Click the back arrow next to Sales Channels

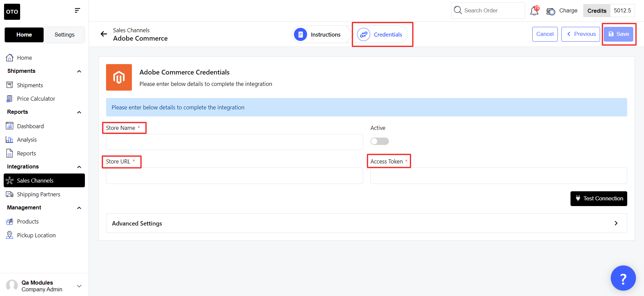point(104,34)
